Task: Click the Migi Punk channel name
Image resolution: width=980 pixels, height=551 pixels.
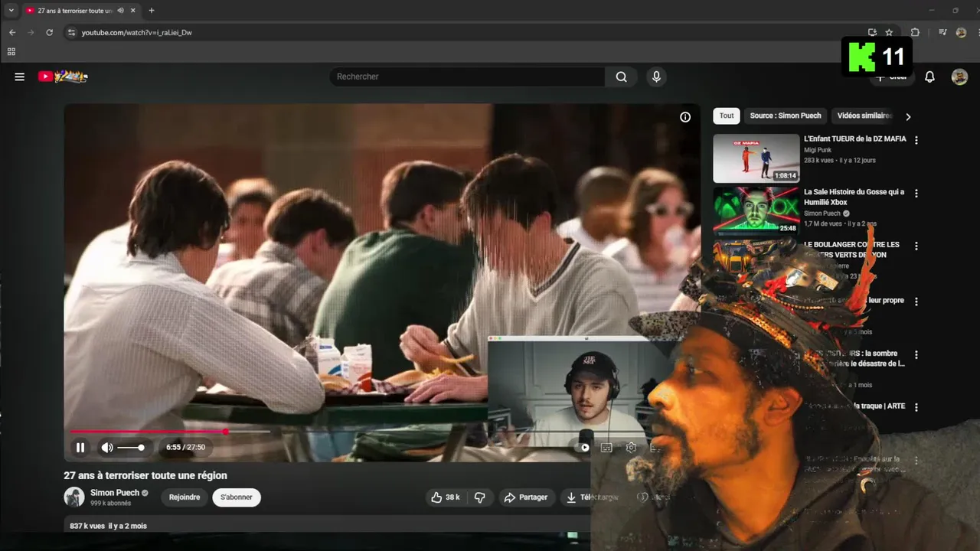Action: click(x=818, y=150)
